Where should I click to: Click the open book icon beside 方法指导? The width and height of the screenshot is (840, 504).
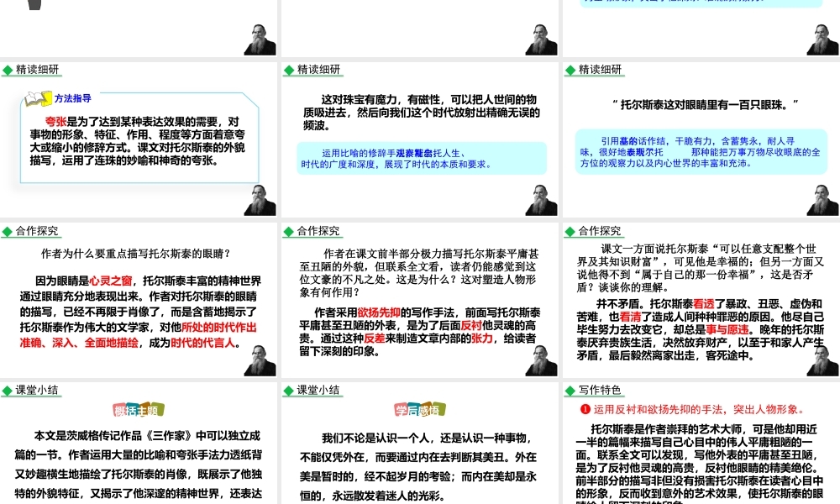(38, 98)
